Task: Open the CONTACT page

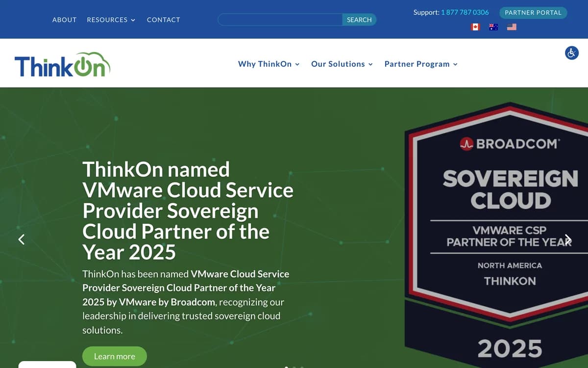Action: pyautogui.click(x=164, y=20)
